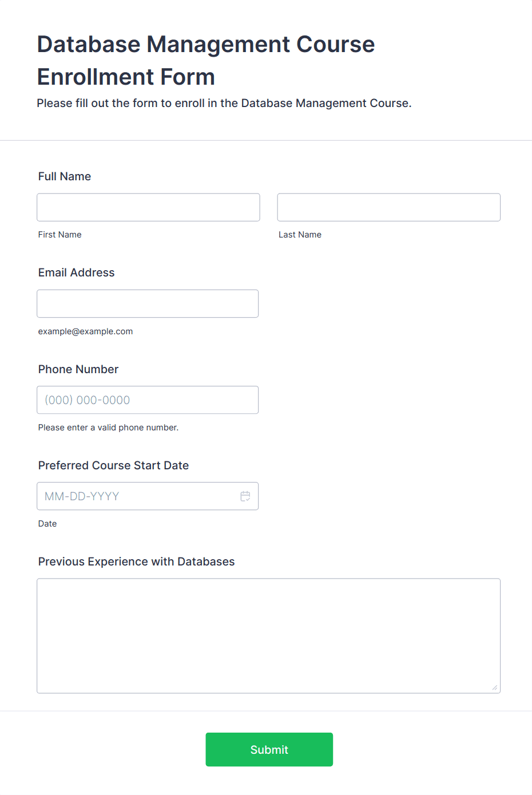Click the Date sublabel below date field
The width and height of the screenshot is (532, 795).
click(x=47, y=524)
